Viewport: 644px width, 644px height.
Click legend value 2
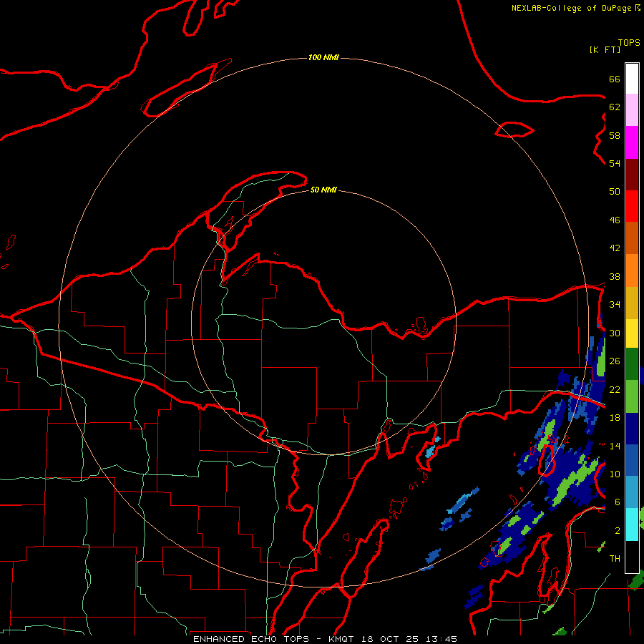pos(617,531)
